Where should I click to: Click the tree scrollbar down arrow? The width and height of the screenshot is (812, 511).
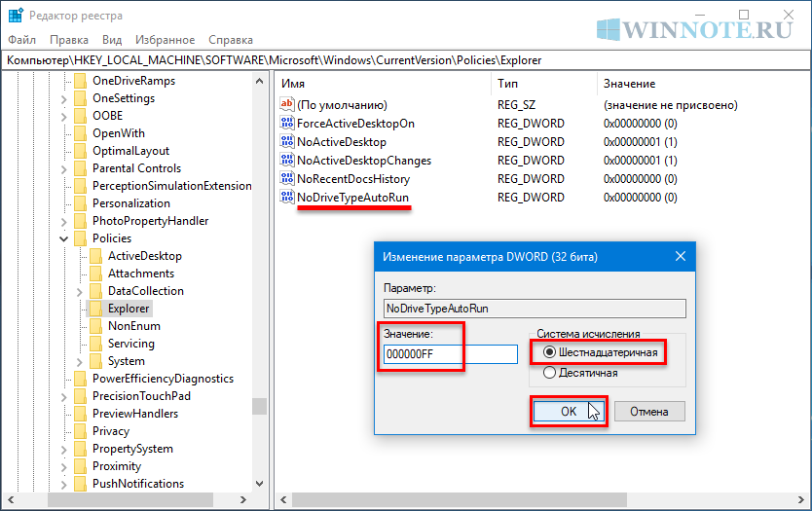pyautogui.click(x=259, y=484)
